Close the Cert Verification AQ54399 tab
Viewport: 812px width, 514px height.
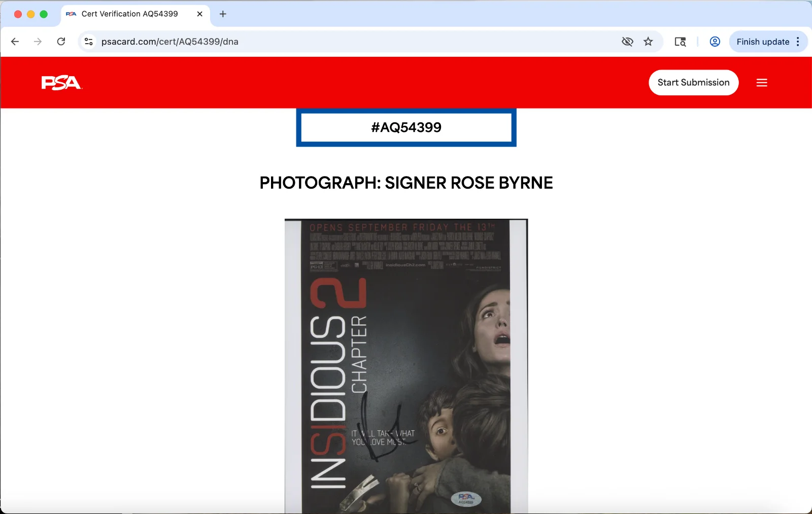(x=200, y=14)
